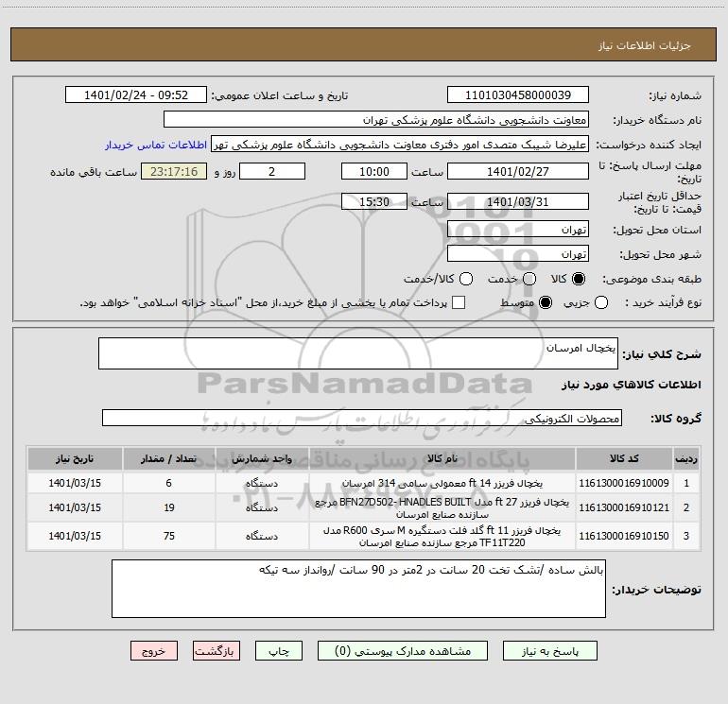This screenshot has width=728, height=704.
Task: Click the ردیف column header
Action: tap(686, 458)
